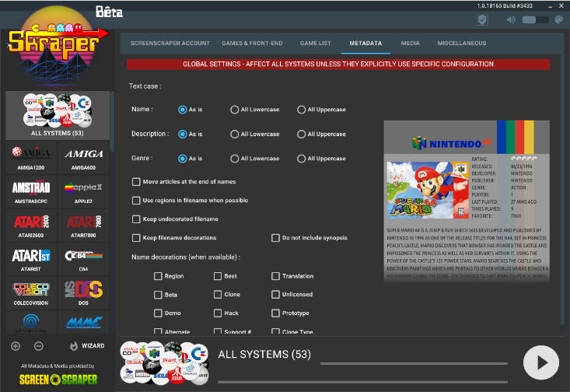Check the Prototype decoration box
This screenshot has height=392, width=570.
point(275,313)
